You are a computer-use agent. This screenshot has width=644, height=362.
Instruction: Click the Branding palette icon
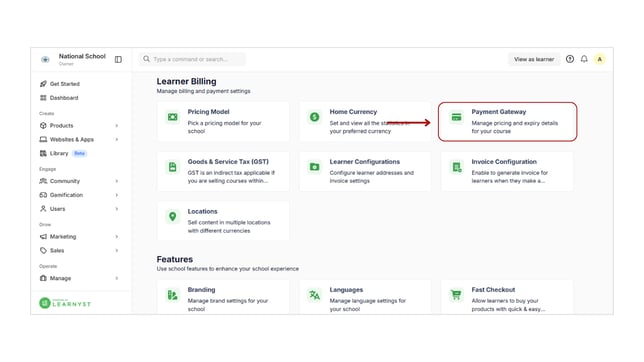[x=172, y=295]
